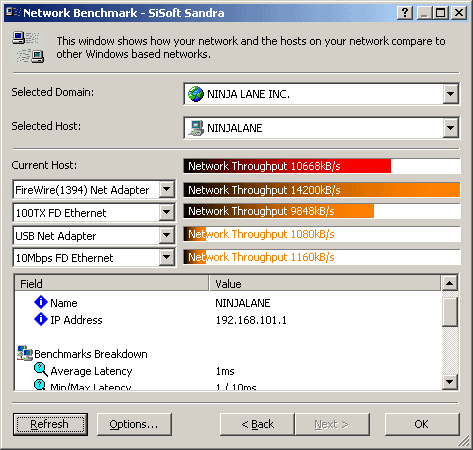The height and width of the screenshot is (450, 473).
Task: Minimize the Network Benchmark window
Action: coord(425,13)
